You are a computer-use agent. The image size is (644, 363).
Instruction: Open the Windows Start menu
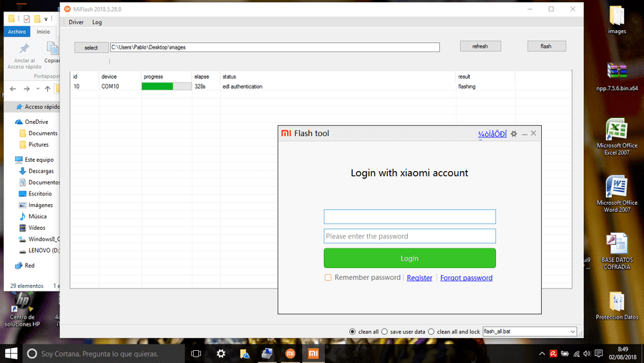pyautogui.click(x=11, y=354)
